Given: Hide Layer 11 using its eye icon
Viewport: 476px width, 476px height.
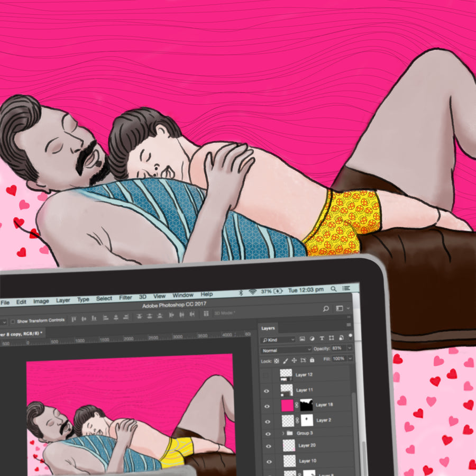Looking at the screenshot, I should 267,391.
